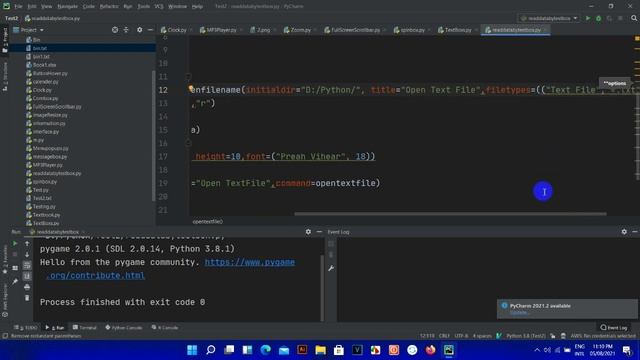The image size is (640, 360).
Task: Toggle scroll to end in the Run console
Action: (27, 277)
